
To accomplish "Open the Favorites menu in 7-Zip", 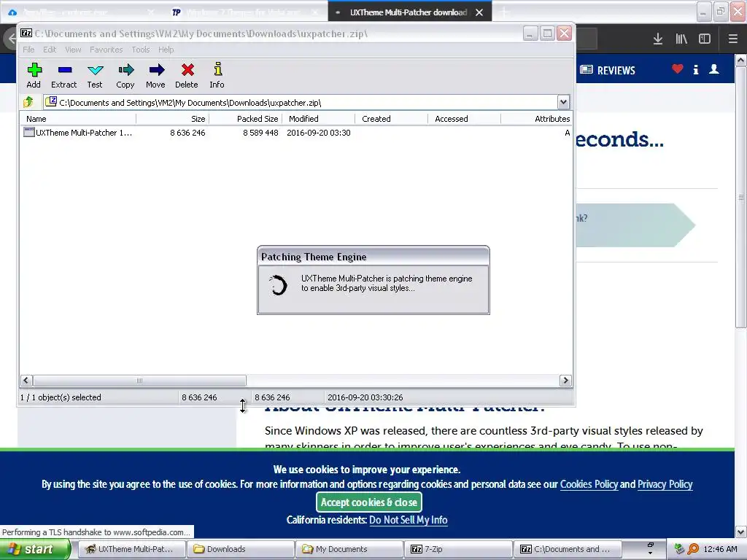I will click(107, 50).
